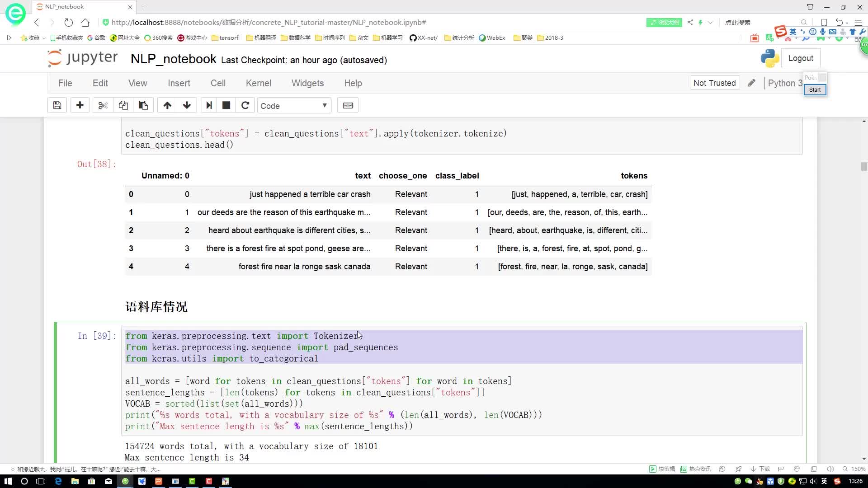Open the WebEx bookmark
Image resolution: width=868 pixels, height=488 pixels.
coord(492,38)
